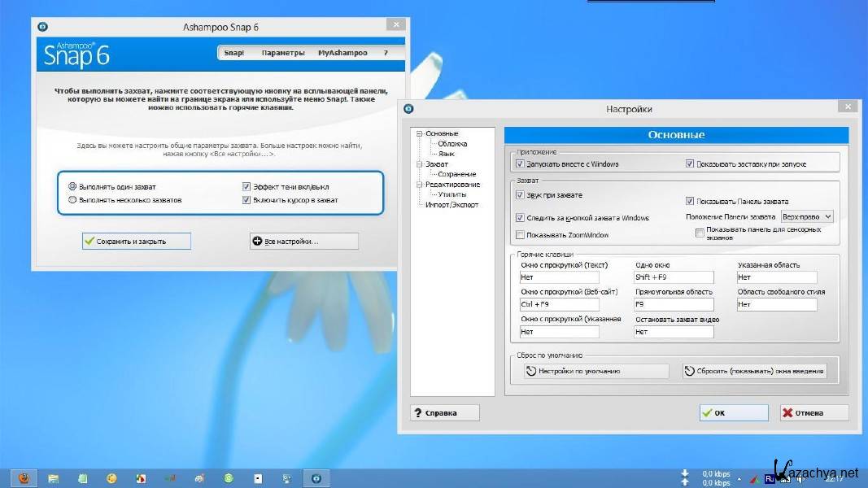Select the Выполнять несколько захватов radio button

[x=73, y=199]
